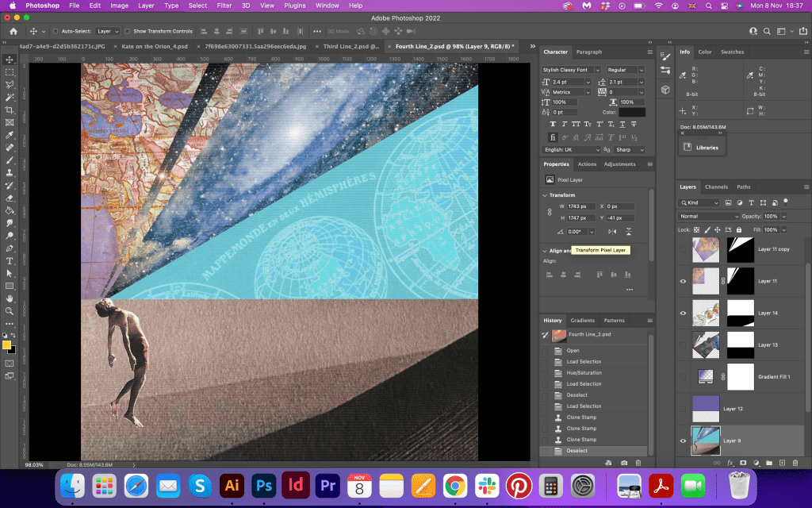Open the Libraries panel button
This screenshot has height=508, width=812.
pyautogui.click(x=701, y=148)
